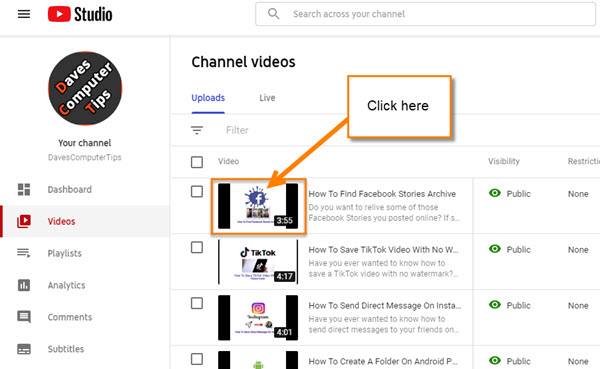Click 'Public' visibility for Facebook Stories video
The image size is (600, 369).
(518, 194)
